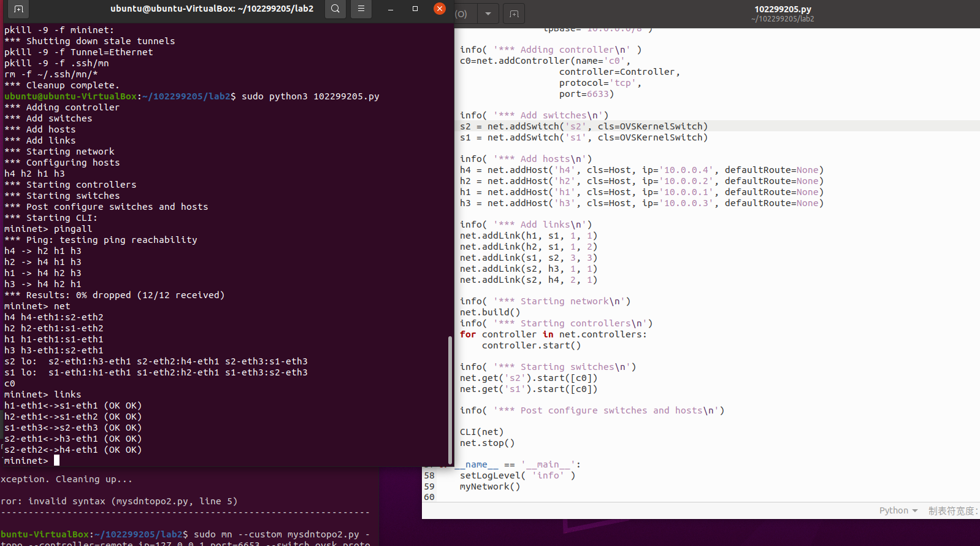The image size is (980, 546).
Task: Click the highlighted s2 addSwitch code line
Action: click(584, 126)
